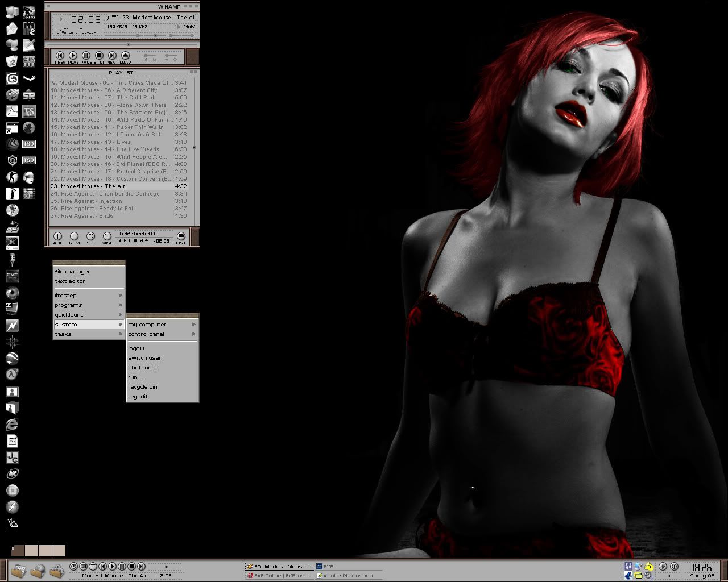Screen dimensions: 728x582
Task: Select playlist track Rise Against - Injection
Action: (x=119, y=201)
